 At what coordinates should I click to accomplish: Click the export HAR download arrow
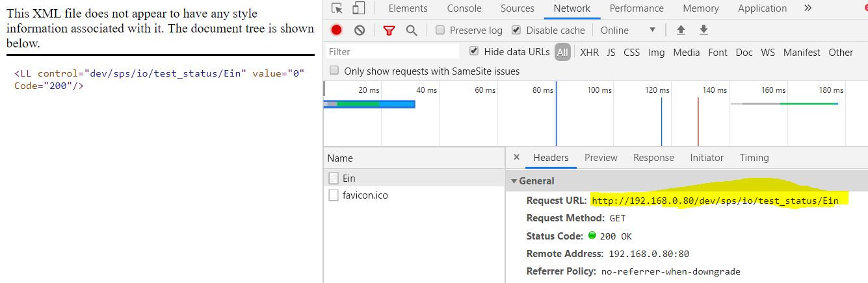pyautogui.click(x=703, y=30)
